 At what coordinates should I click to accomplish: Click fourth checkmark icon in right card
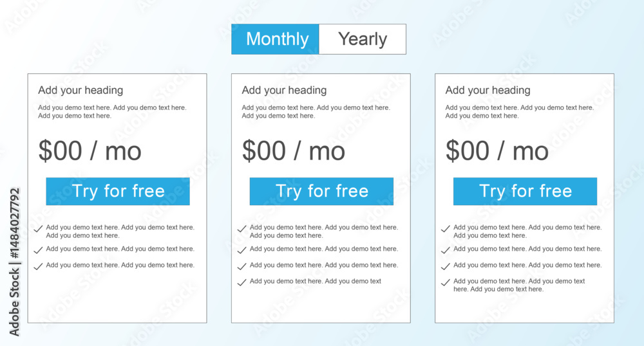(446, 282)
